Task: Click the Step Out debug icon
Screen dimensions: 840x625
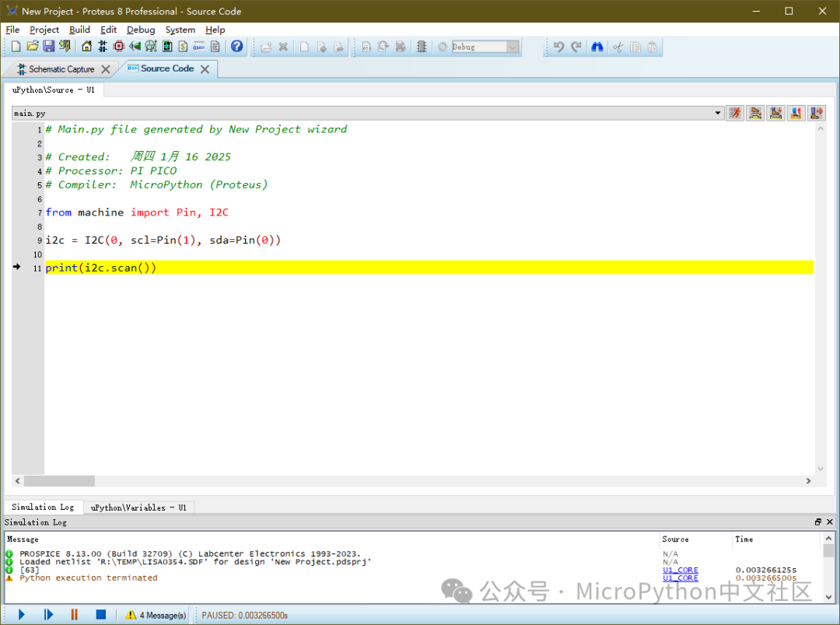Action: tap(796, 113)
